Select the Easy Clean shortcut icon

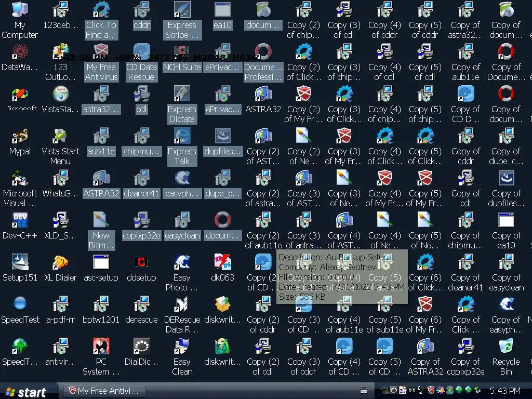tap(182, 347)
